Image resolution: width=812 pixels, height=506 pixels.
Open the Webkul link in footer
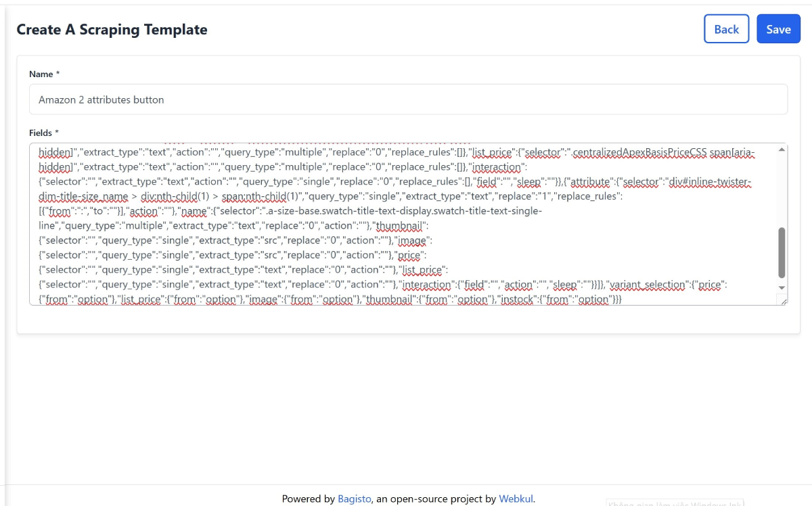click(516, 499)
